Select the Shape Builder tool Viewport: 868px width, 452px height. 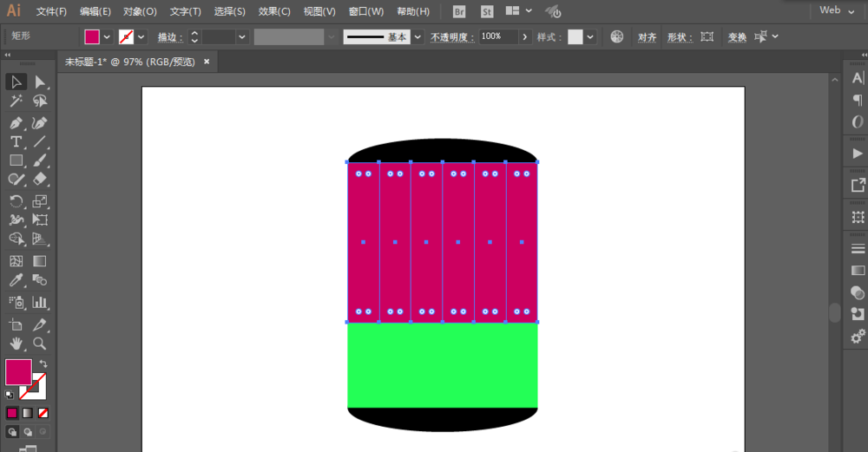coord(16,239)
